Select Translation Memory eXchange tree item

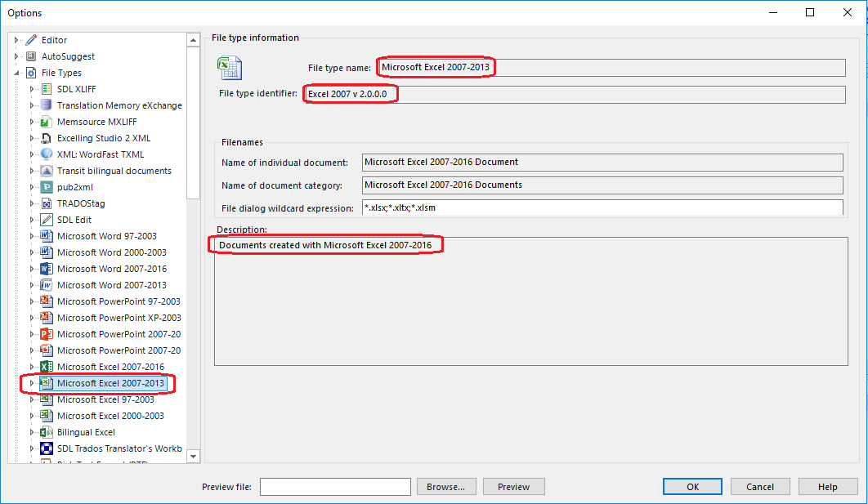point(119,105)
